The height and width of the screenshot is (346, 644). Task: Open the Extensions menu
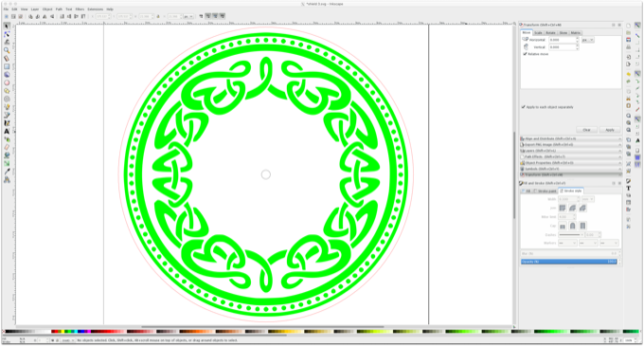[96, 9]
